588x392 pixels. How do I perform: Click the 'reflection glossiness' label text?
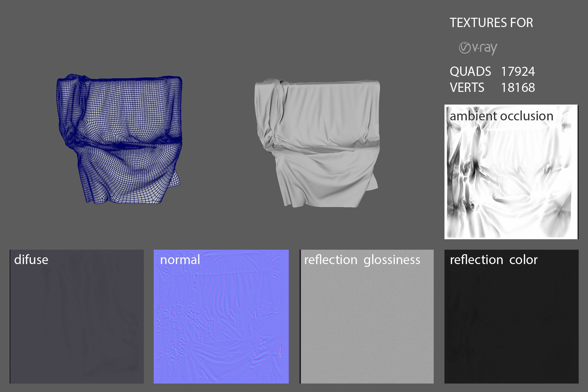point(362,260)
